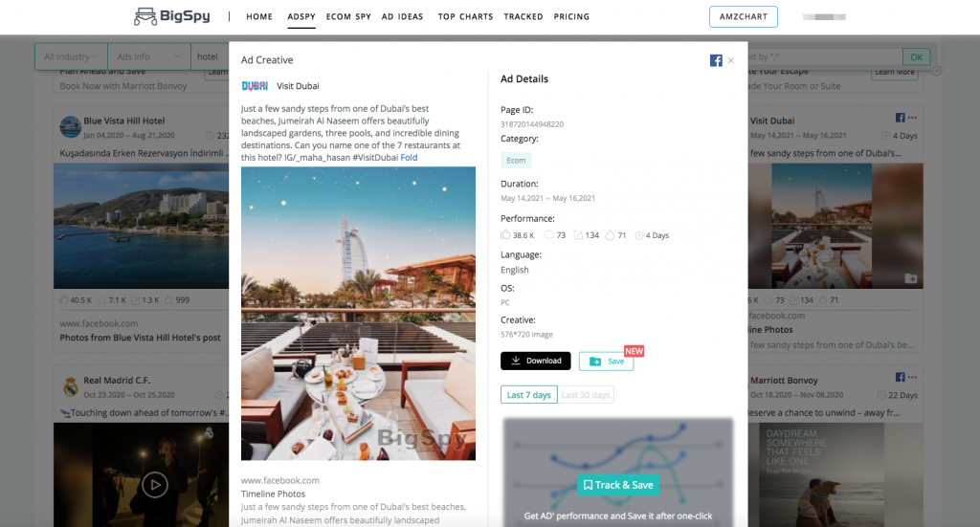The width and height of the screenshot is (980, 527).
Task: Open the Ads Info dropdown
Action: click(148, 56)
